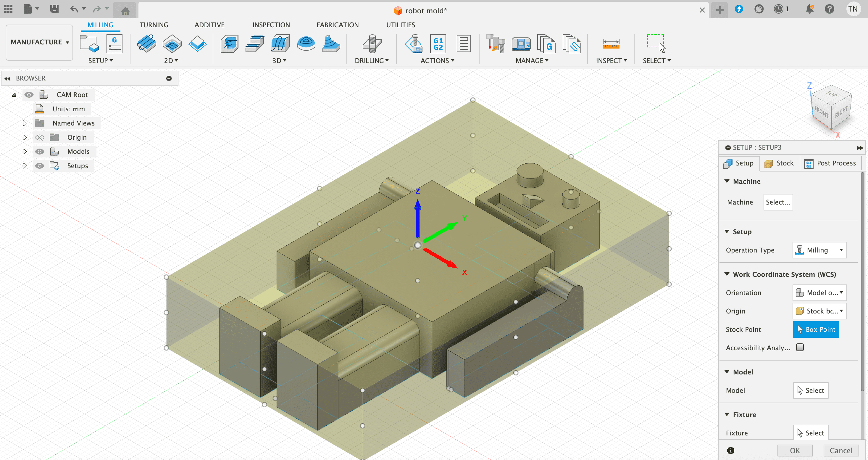Cancel the setup dialog
Viewport: 868px width, 460px height.
tap(841, 451)
